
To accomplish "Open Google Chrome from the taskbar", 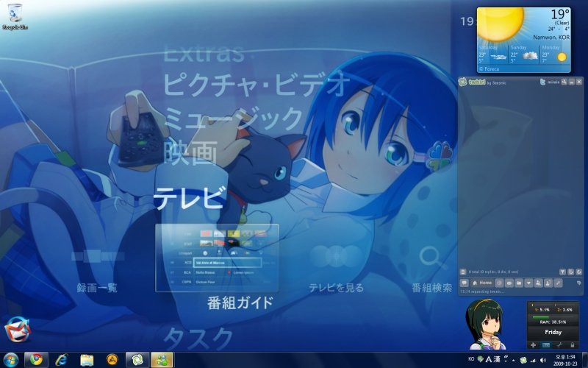I will tap(34, 360).
